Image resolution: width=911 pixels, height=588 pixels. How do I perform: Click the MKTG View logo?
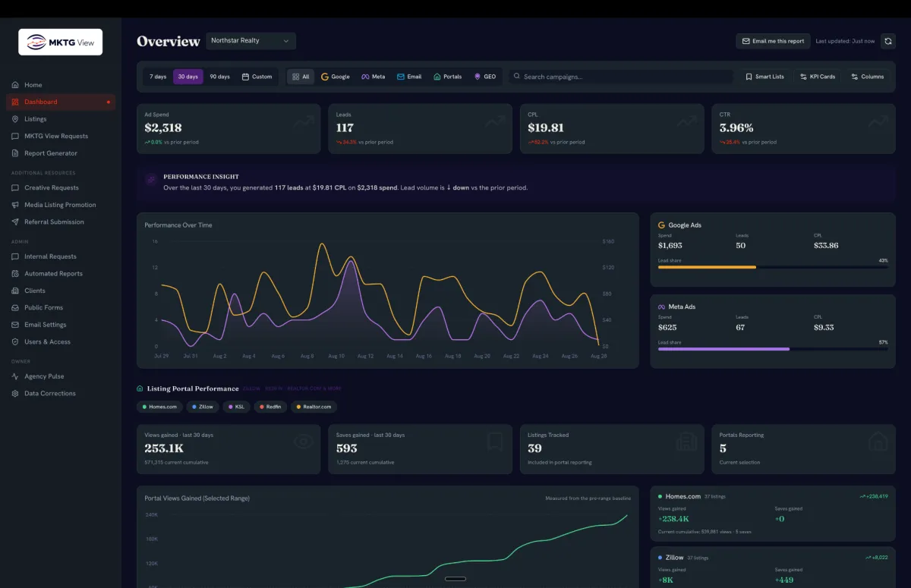pyautogui.click(x=61, y=42)
